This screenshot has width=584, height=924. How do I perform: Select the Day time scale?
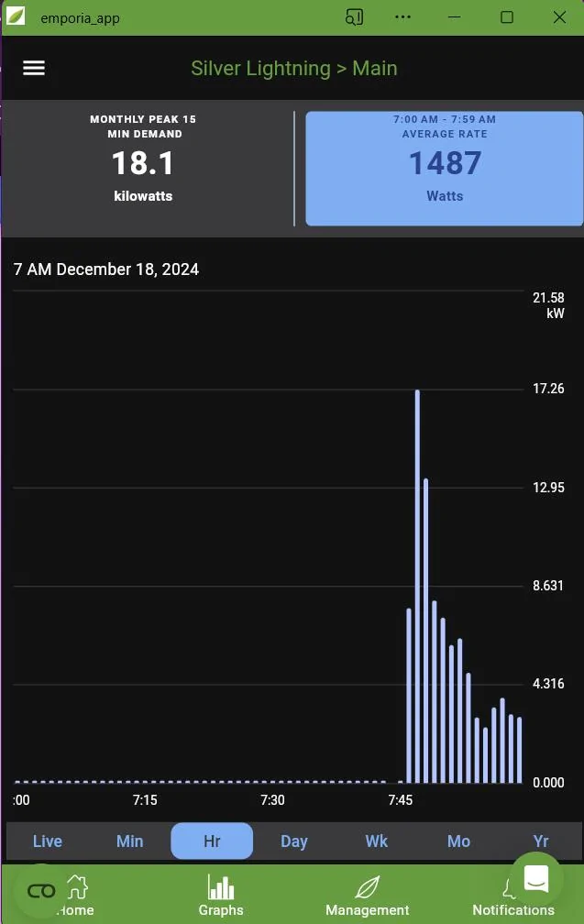point(294,841)
